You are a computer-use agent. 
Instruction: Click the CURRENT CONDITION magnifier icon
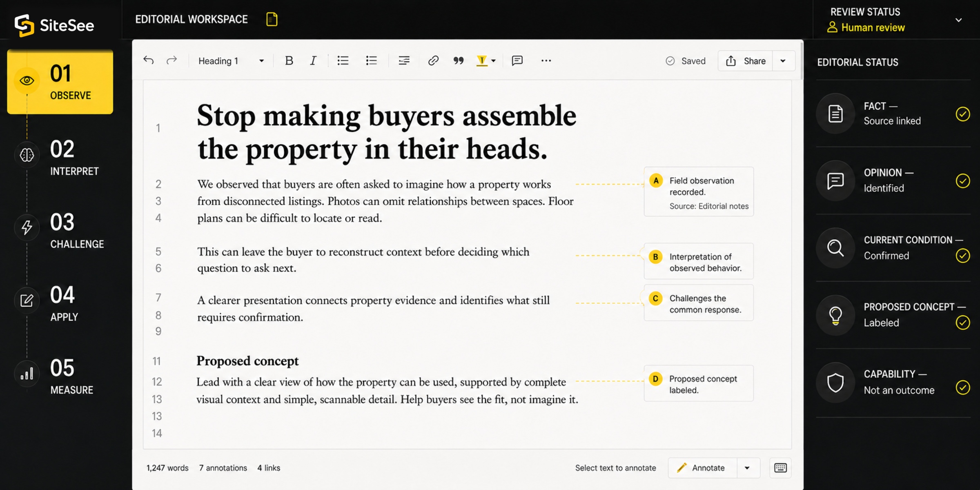[835, 248]
